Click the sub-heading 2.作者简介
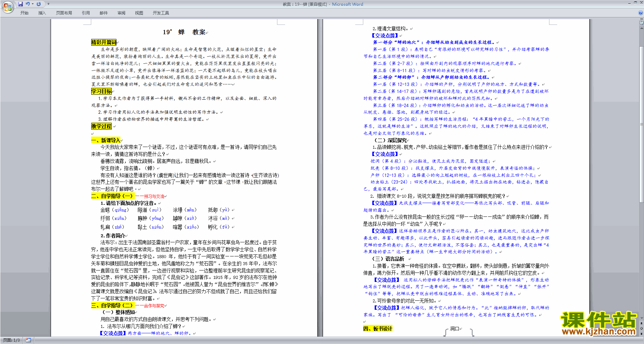Screen dimensions: 644x344 tap(113, 236)
